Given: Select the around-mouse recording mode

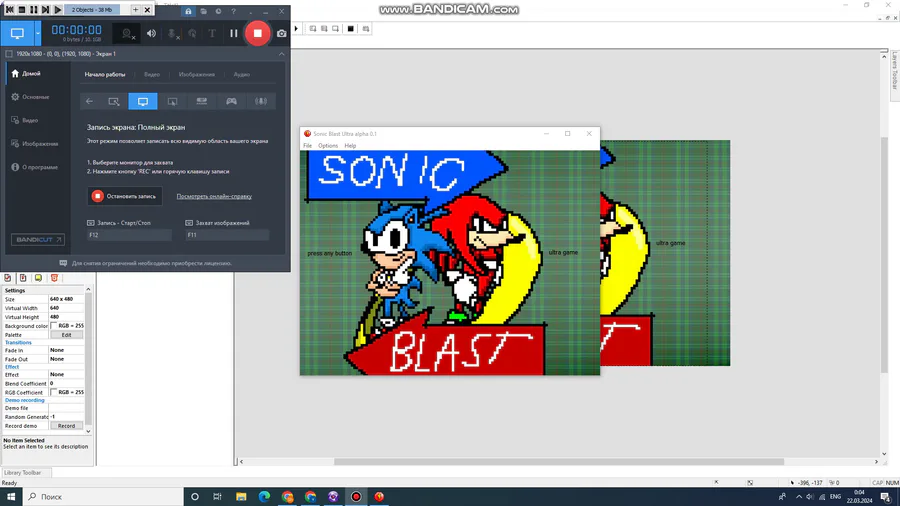Looking at the screenshot, I should point(172,102).
